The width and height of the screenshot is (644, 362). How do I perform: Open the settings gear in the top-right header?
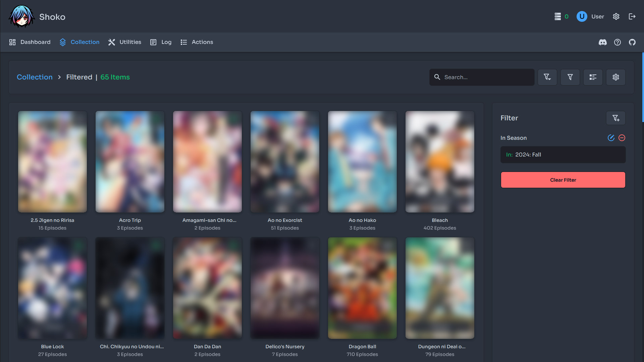pyautogui.click(x=616, y=16)
